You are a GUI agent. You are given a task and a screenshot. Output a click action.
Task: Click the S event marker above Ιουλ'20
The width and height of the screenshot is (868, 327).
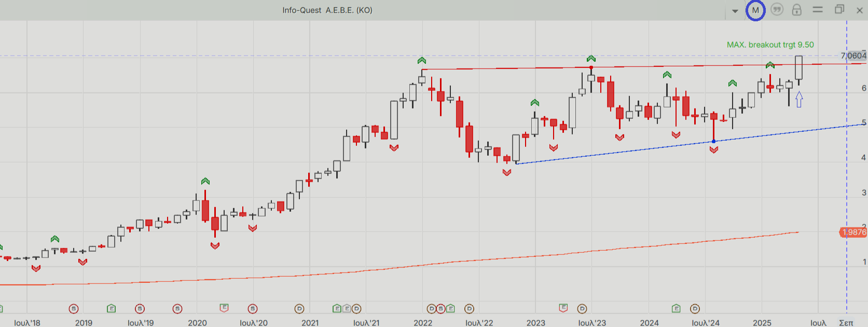[253, 309]
